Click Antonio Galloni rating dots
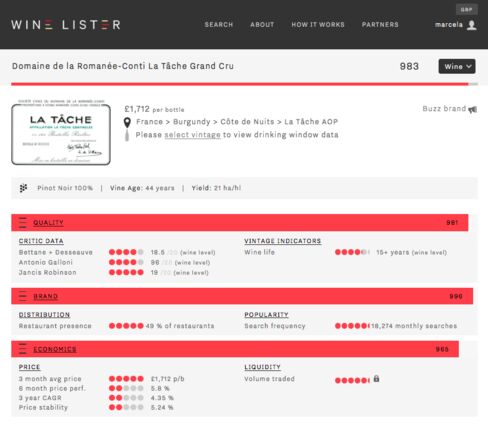The height and width of the screenshot is (434, 488). pos(126,262)
